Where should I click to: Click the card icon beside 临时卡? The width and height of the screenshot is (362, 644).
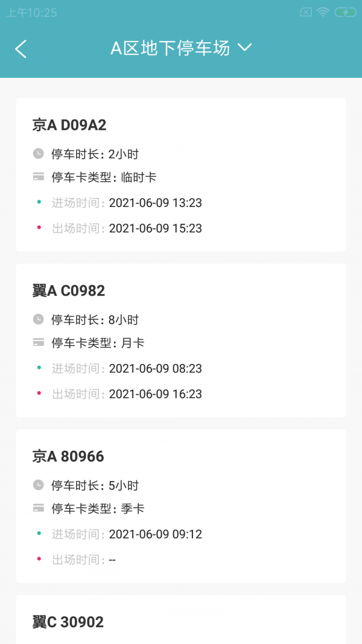[x=39, y=177]
